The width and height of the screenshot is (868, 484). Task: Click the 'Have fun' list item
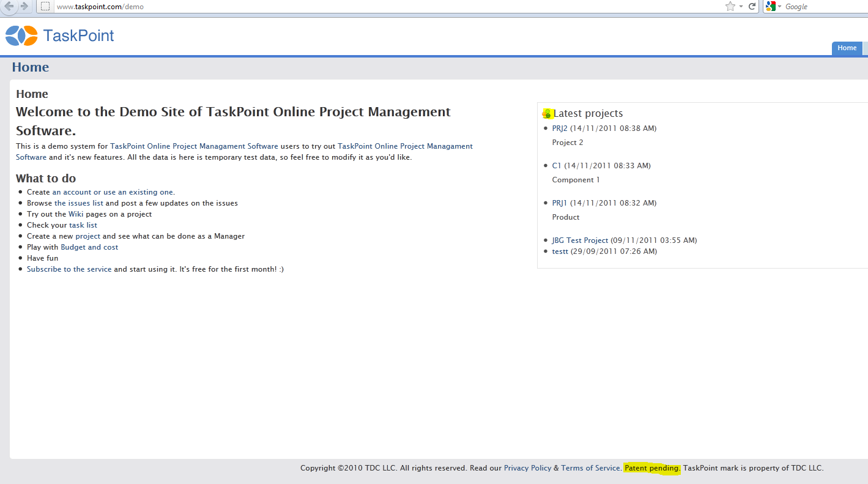tap(43, 258)
